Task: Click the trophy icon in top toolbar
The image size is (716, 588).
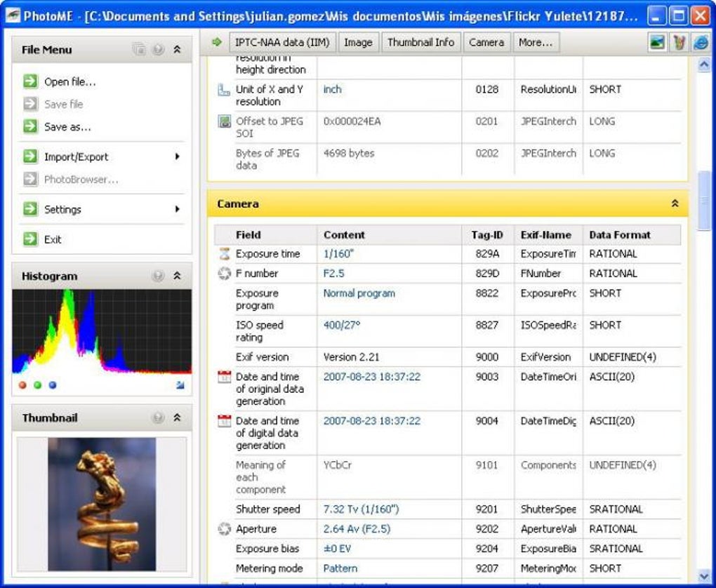Action: pos(679,42)
